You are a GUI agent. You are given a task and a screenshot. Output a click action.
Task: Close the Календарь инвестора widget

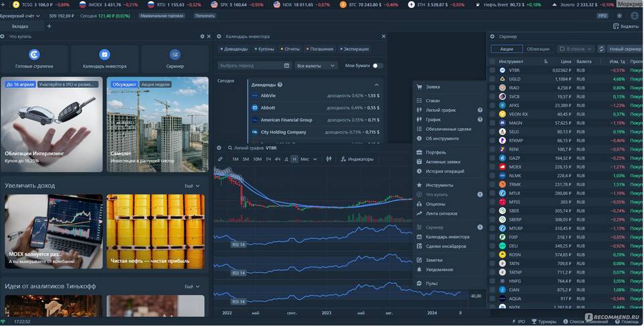384,36
